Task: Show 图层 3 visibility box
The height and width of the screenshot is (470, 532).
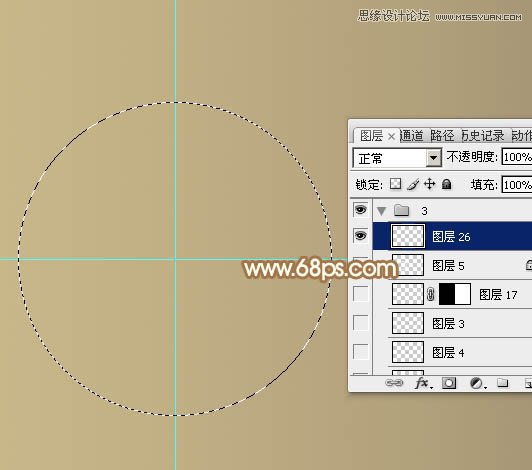Action: (360, 323)
